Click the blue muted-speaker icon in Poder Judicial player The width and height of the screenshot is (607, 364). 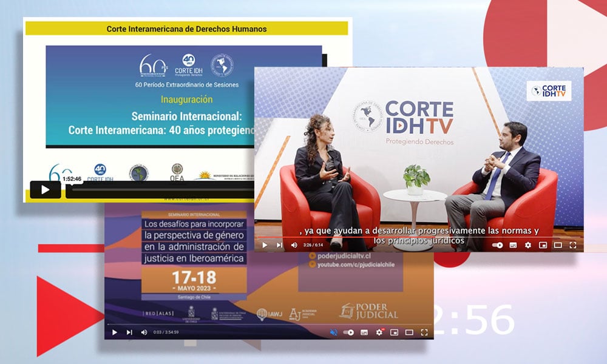tap(333, 332)
